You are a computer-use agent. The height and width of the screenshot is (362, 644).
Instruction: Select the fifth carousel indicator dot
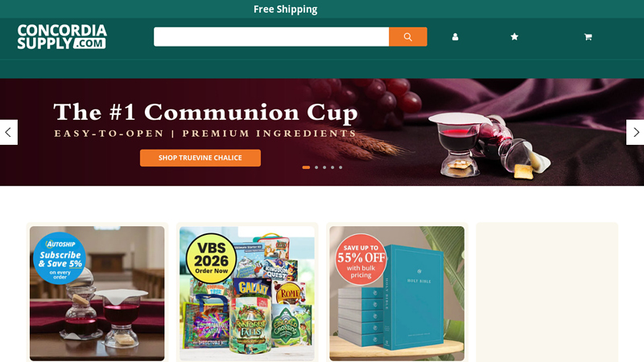point(341,167)
